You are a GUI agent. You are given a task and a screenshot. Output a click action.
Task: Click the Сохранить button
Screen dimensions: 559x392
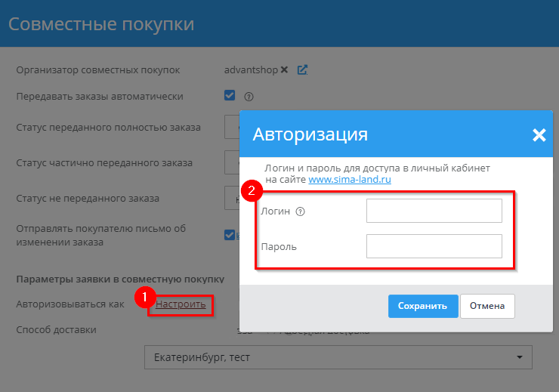[x=423, y=306]
